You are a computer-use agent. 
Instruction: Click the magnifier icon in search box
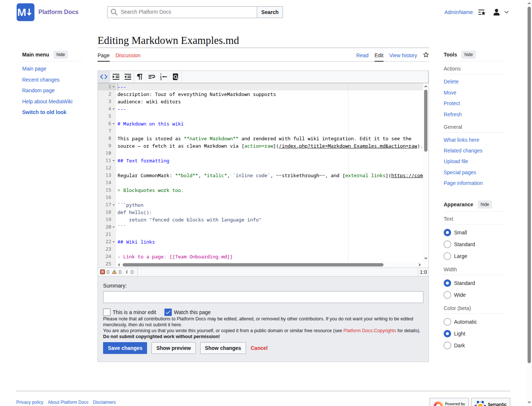tap(114, 12)
